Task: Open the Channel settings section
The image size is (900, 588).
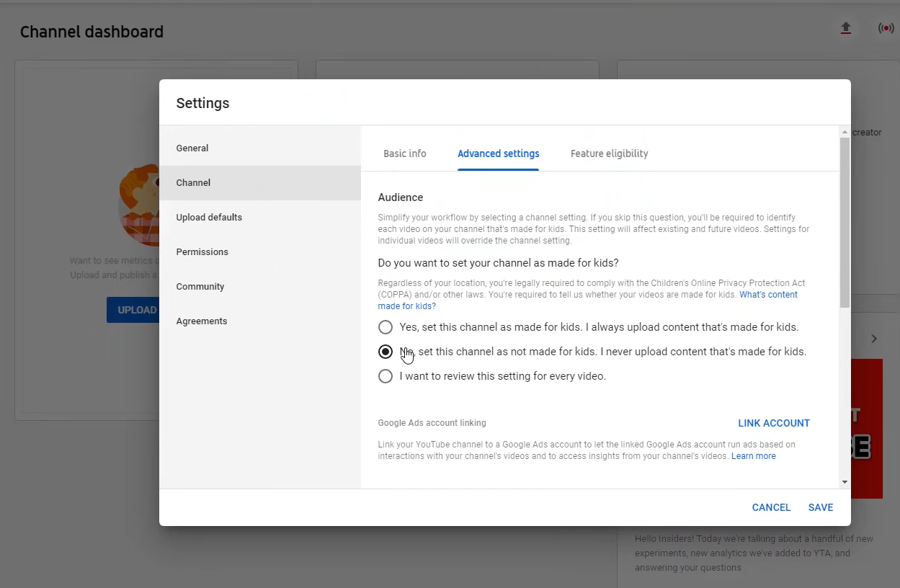Action: 260,183
